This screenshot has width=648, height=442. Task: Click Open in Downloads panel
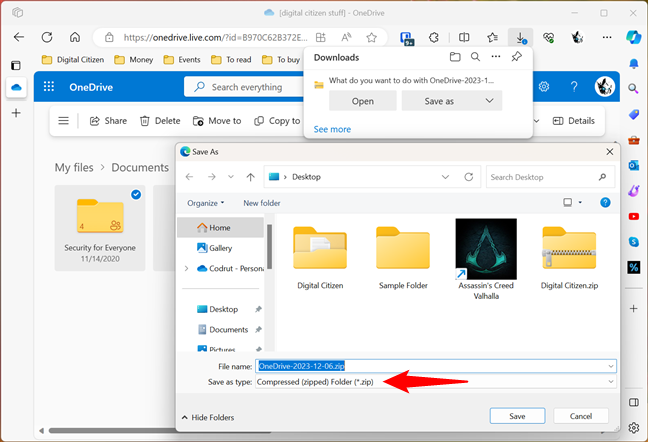362,101
